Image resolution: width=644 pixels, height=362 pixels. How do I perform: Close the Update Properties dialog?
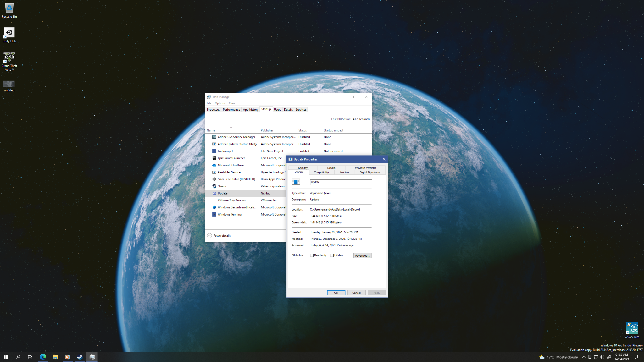(x=384, y=159)
